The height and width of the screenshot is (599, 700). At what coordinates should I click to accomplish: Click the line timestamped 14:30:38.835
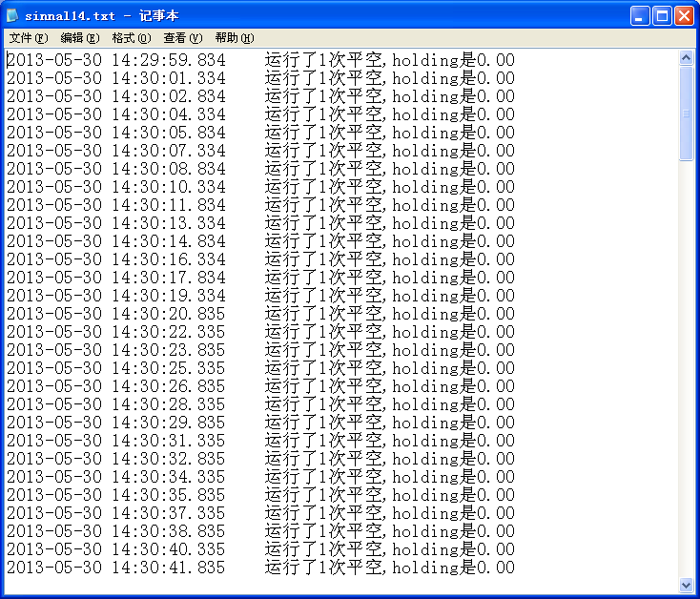click(x=260, y=531)
